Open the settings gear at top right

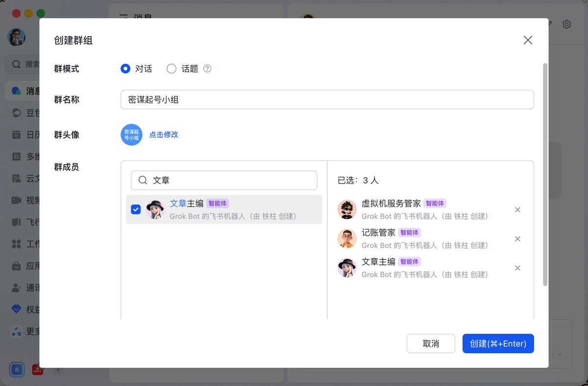567,24
